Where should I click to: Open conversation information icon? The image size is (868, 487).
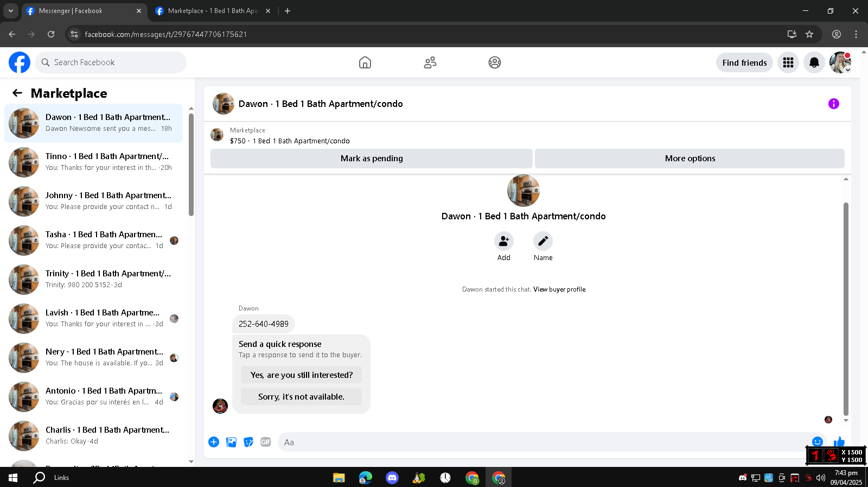tap(834, 104)
